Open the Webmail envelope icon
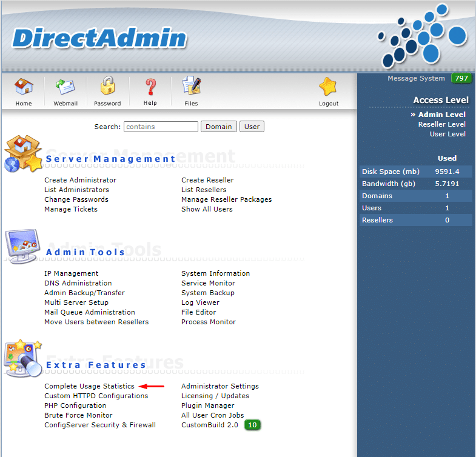Screen dimensions: 476x457 tap(65, 87)
